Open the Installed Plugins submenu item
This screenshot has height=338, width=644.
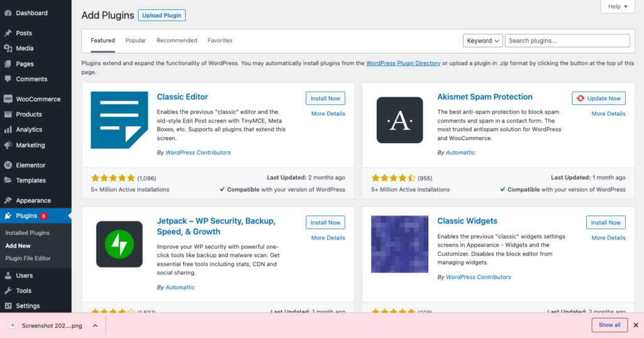click(27, 232)
